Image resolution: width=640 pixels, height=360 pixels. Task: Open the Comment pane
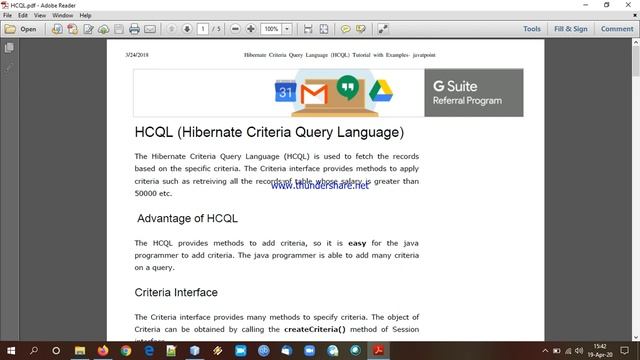pyautogui.click(x=617, y=29)
